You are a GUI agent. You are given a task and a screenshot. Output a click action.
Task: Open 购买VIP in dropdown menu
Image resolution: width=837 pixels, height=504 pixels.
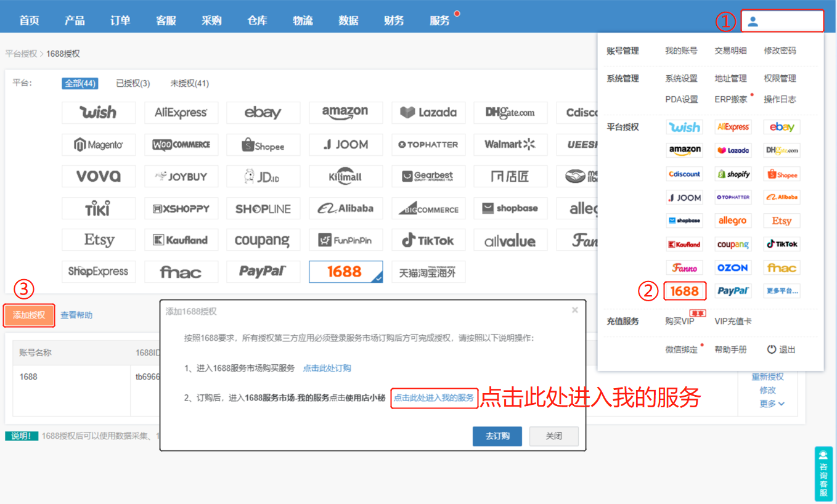679,321
